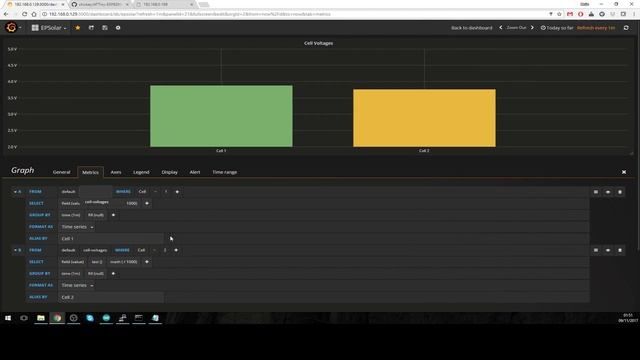Viewport: 640px width, 360px height.
Task: Open the Share dashboard dialog
Action: (91, 28)
